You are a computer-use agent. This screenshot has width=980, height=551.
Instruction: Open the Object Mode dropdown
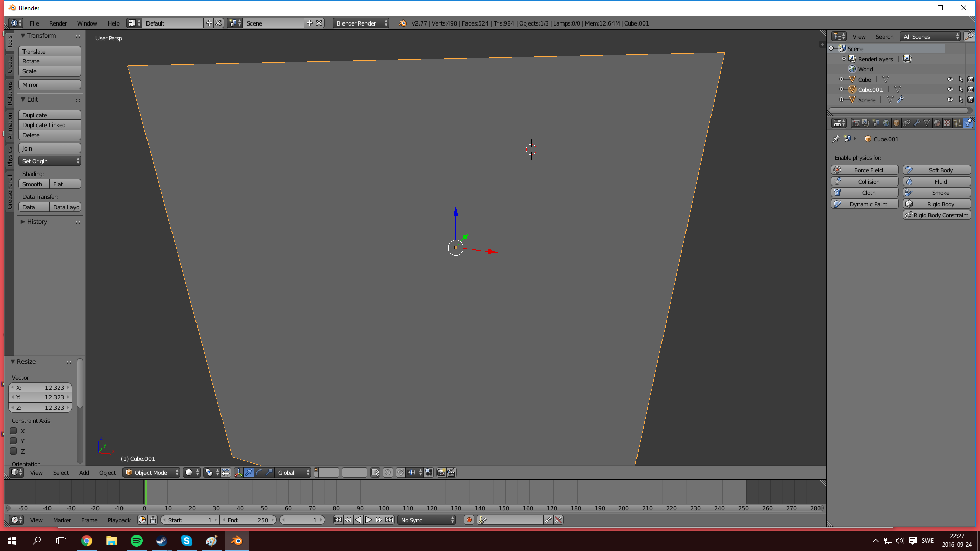click(x=151, y=473)
